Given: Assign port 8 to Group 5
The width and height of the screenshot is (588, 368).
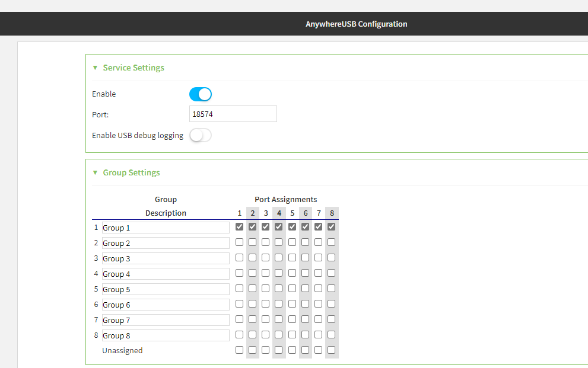Looking at the screenshot, I should point(332,288).
